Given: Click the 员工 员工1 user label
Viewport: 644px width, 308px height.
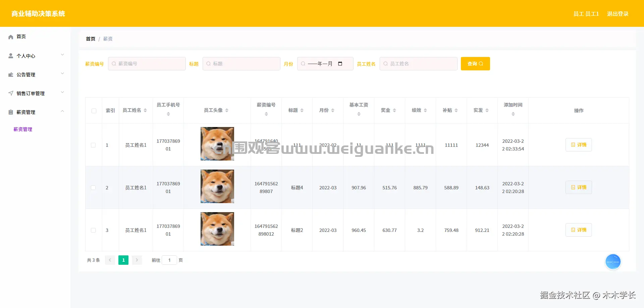Looking at the screenshot, I should coord(586,14).
